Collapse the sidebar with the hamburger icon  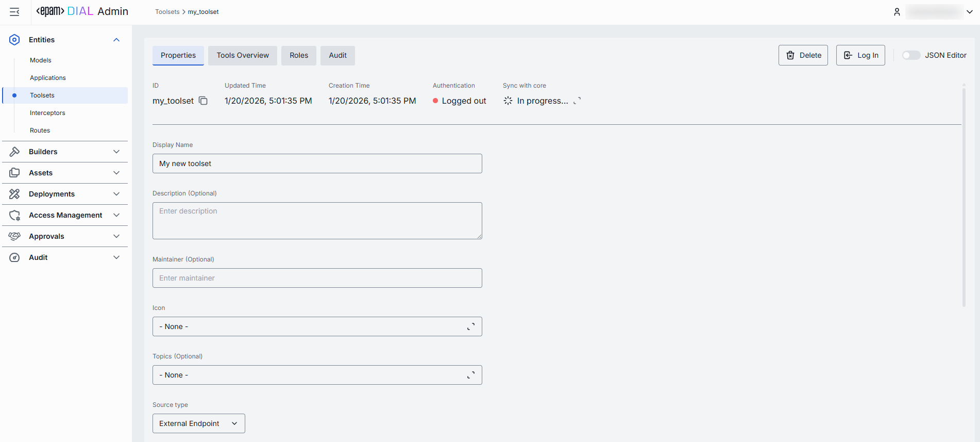click(14, 12)
